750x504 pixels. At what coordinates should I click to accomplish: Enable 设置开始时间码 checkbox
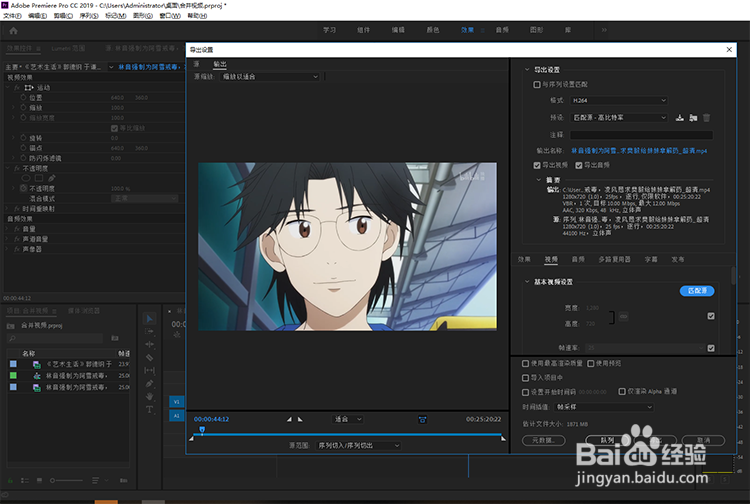click(x=525, y=392)
